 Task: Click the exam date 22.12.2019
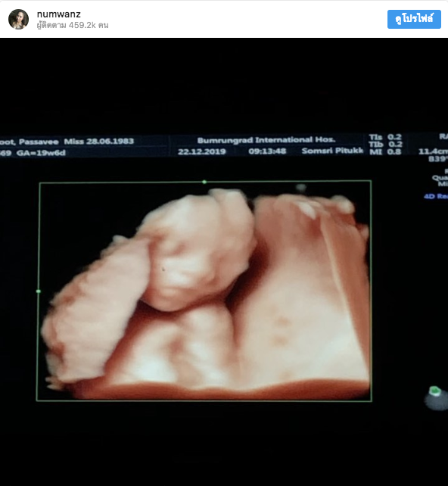[x=202, y=152]
